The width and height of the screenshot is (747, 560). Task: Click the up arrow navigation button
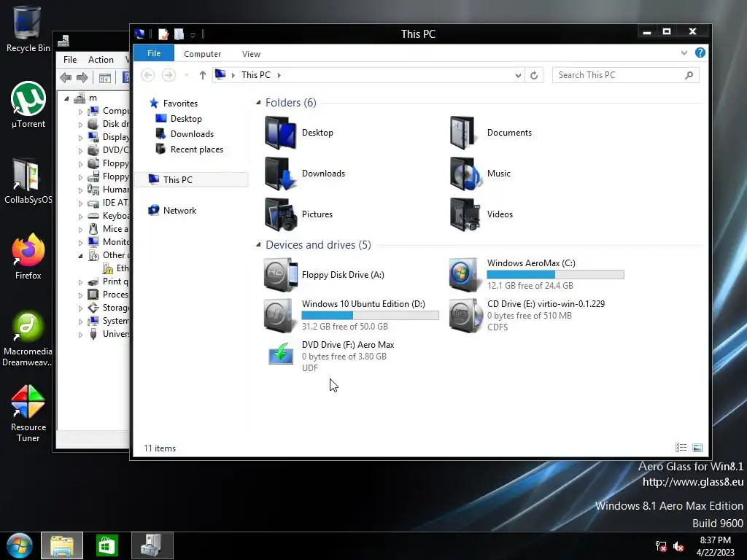203,75
